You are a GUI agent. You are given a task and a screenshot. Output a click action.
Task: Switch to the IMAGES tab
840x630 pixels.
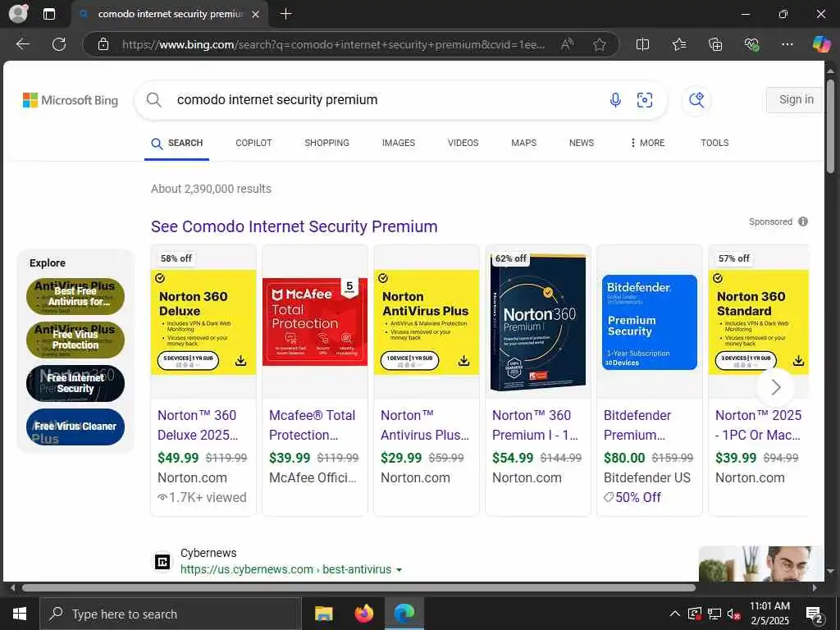click(x=398, y=143)
